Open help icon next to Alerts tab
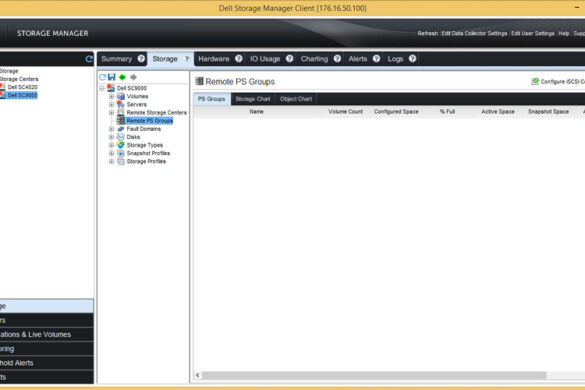The image size is (585, 390). click(376, 59)
